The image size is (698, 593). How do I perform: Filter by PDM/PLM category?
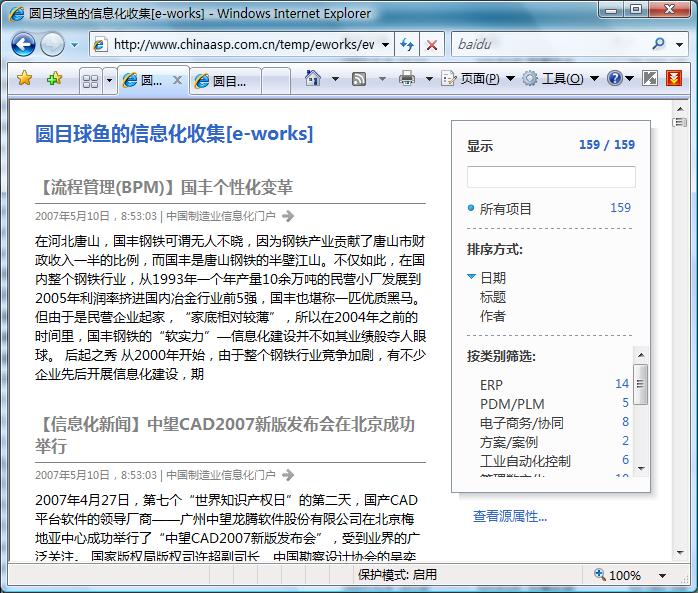click(x=512, y=404)
